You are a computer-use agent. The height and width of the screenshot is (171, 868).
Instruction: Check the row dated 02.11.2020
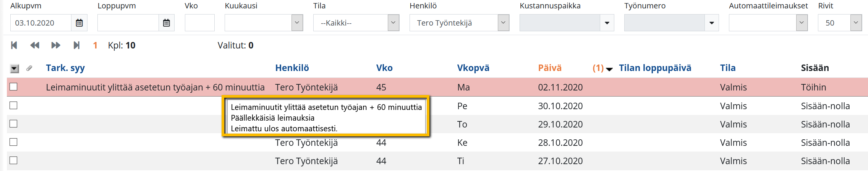13,87
